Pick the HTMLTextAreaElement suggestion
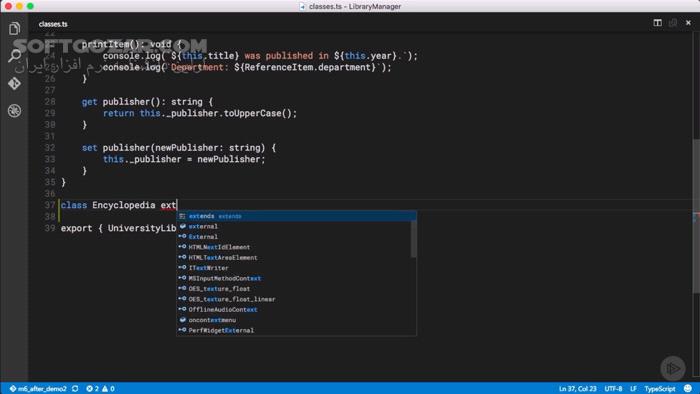Image resolution: width=700 pixels, height=394 pixels. click(x=293, y=257)
